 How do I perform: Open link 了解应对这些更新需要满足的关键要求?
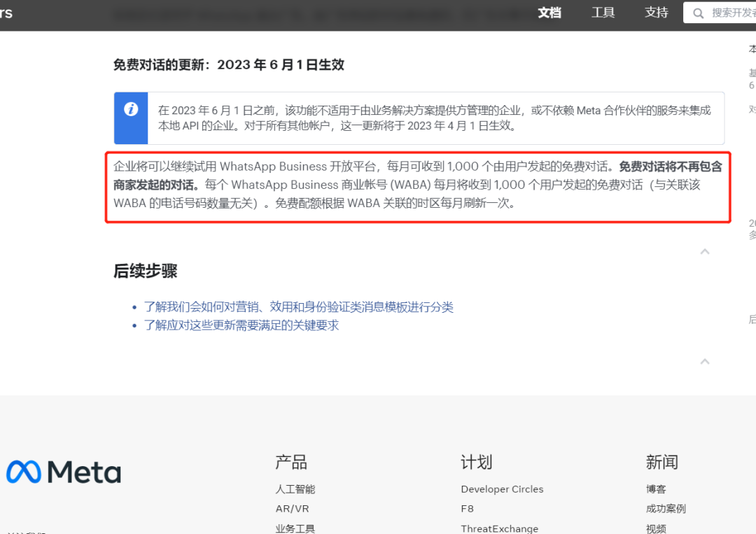tap(241, 325)
